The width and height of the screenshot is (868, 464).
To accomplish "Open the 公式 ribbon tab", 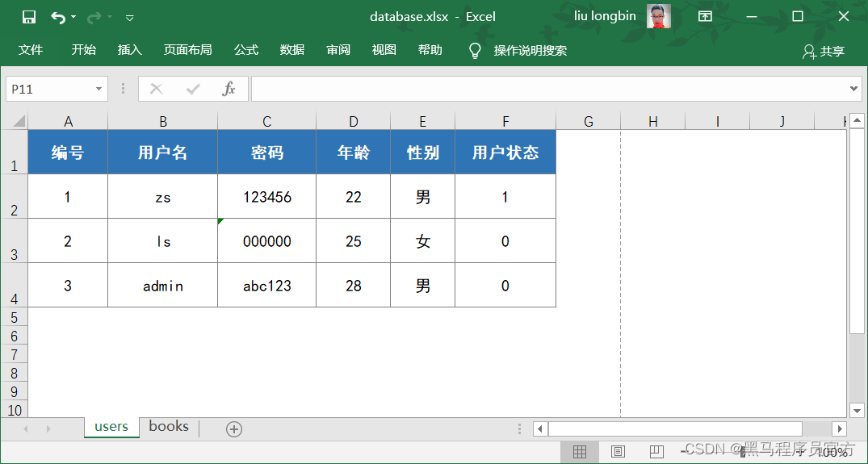I will [245, 50].
